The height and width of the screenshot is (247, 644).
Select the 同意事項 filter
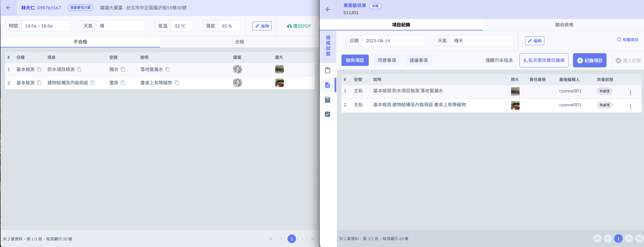[387, 60]
